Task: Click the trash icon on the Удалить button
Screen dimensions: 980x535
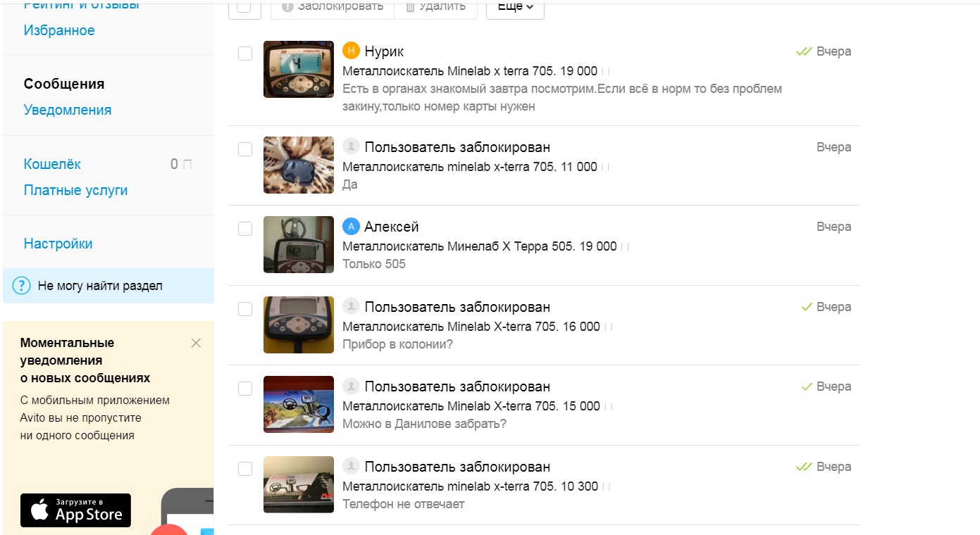Action: tap(410, 6)
